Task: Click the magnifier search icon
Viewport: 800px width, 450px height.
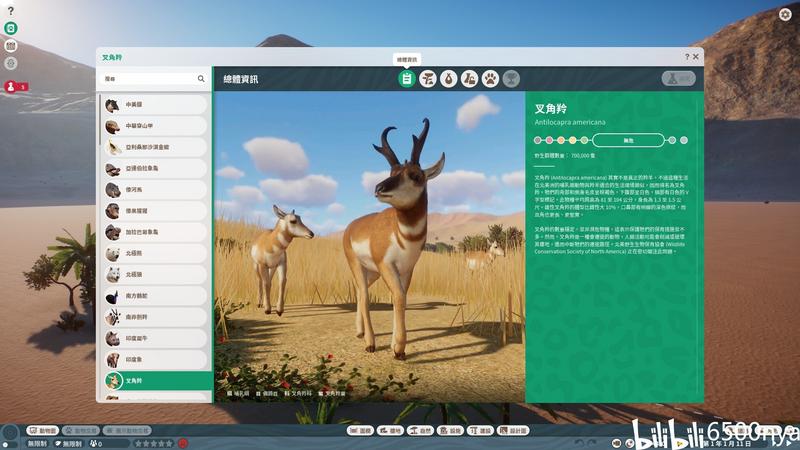Action: [201, 79]
